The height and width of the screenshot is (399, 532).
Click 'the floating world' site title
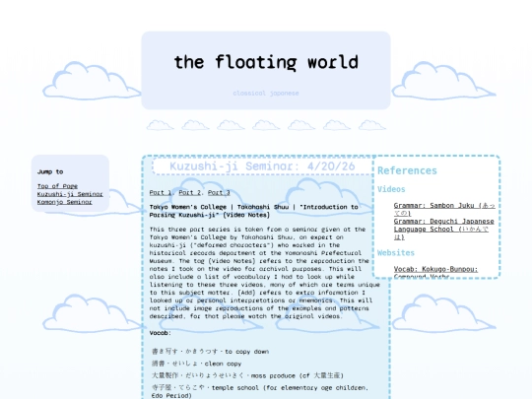[266, 62]
